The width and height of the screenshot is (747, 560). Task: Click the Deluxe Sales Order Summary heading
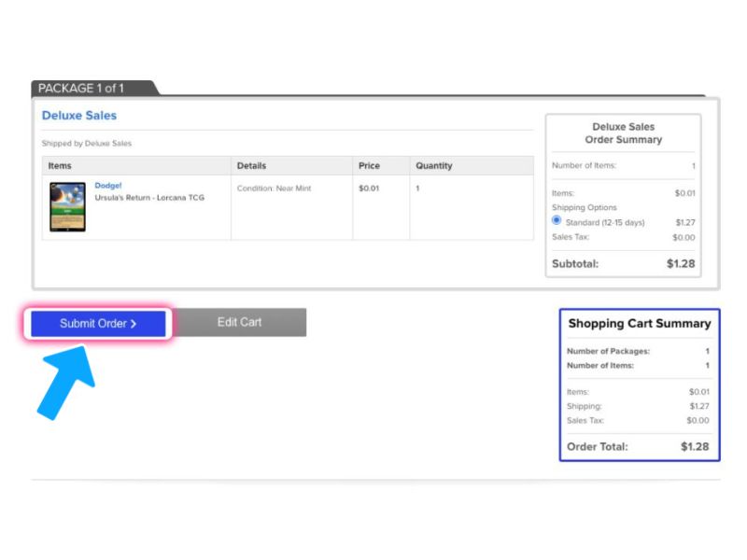click(623, 133)
